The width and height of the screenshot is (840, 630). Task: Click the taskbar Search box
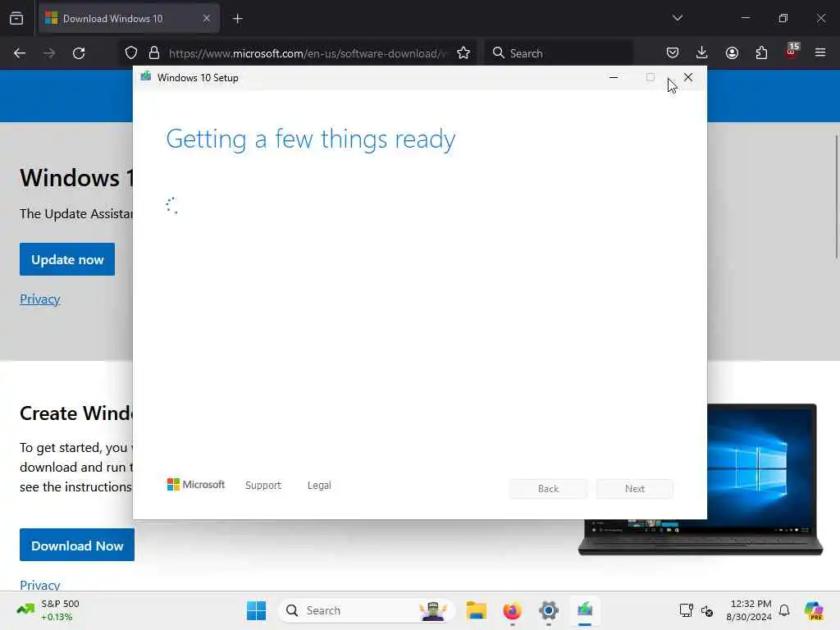click(x=367, y=610)
